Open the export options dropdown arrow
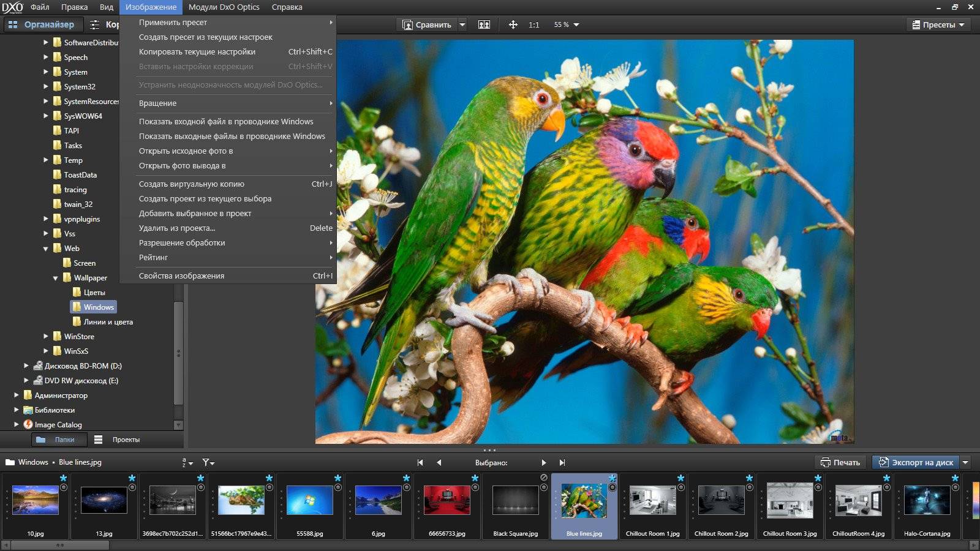980x551 pixels. click(x=966, y=462)
